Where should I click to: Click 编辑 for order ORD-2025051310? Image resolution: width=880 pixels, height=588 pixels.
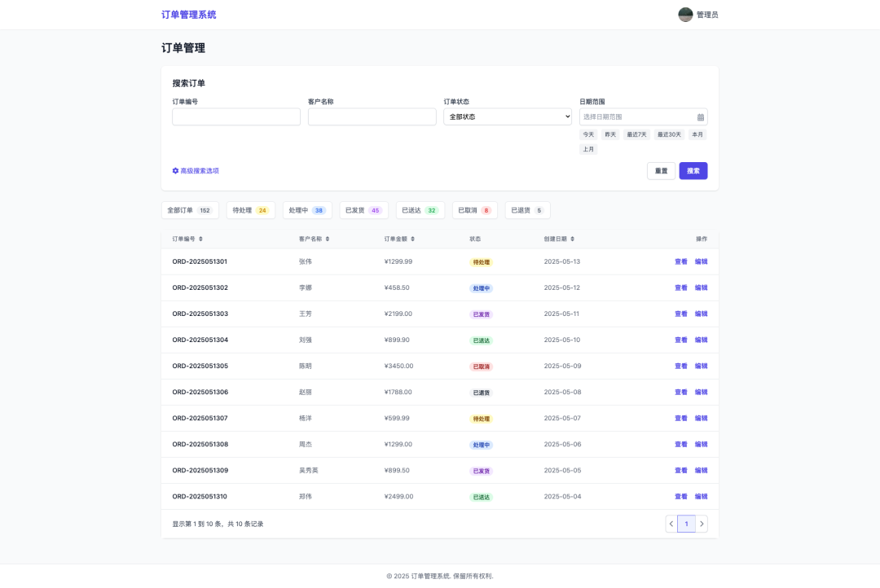[701, 497]
